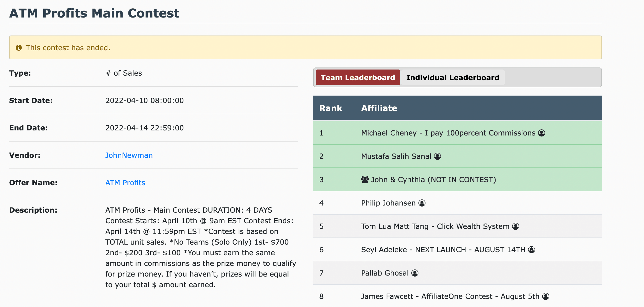The image size is (644, 307).
Task: Select James Fawcett AffiliateOne Contest text
Action: [x=450, y=296]
